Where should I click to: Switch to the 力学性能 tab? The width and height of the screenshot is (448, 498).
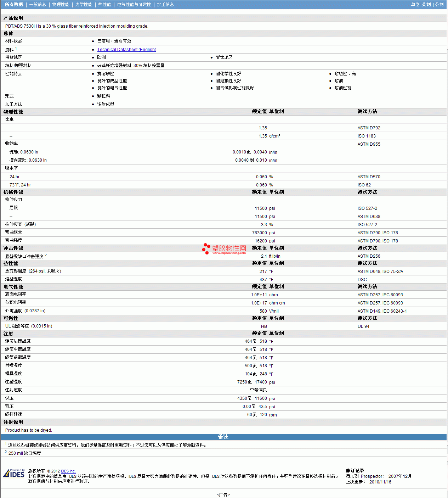pyautogui.click(x=84, y=5)
